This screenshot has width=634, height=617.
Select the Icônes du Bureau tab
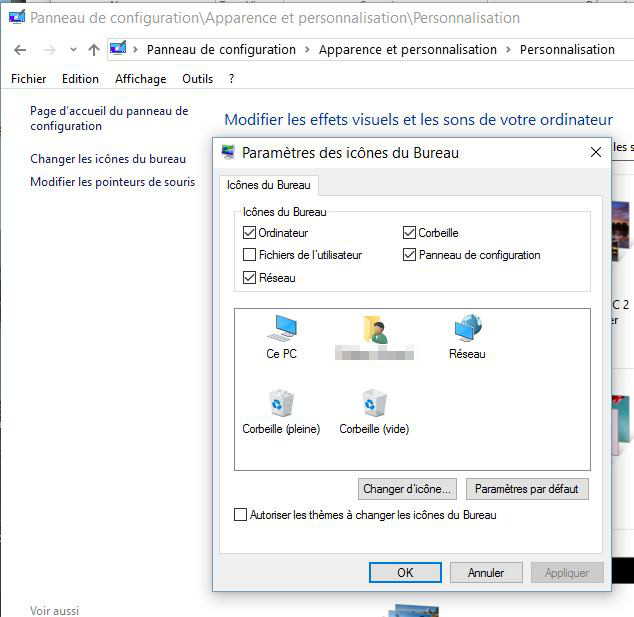pos(269,185)
